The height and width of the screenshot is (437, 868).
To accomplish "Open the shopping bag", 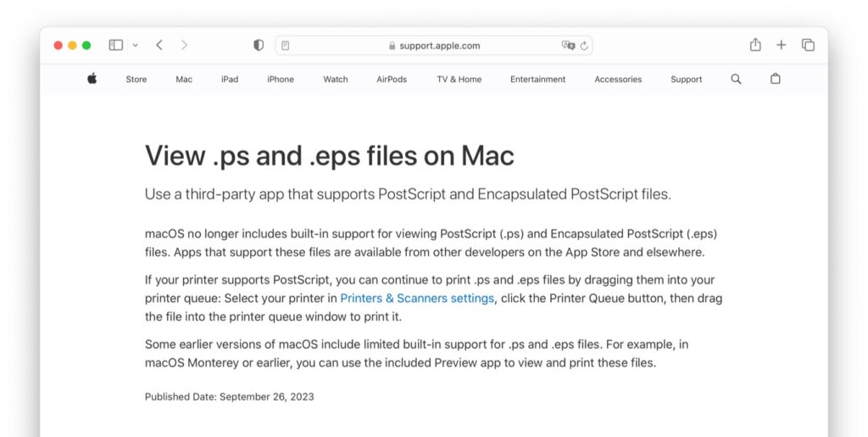I will point(775,79).
